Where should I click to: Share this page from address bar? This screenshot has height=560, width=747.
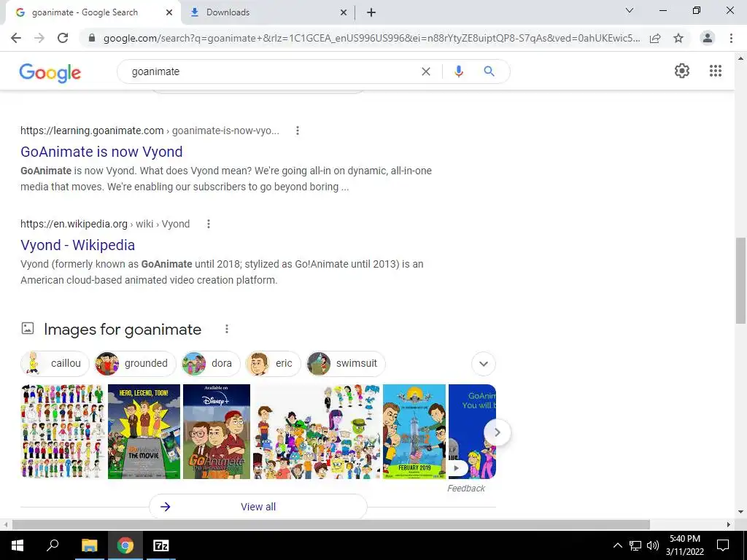tap(655, 38)
